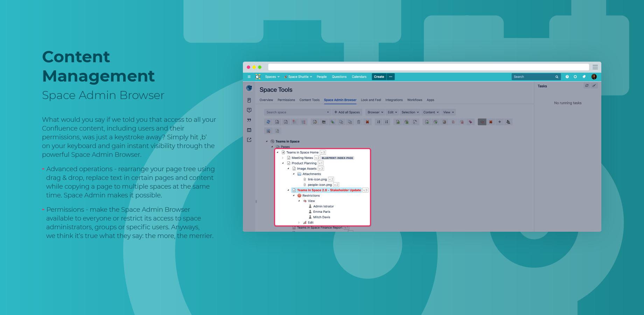644x315 pixels.
Task: Switch to the Apps tab
Action: point(430,100)
